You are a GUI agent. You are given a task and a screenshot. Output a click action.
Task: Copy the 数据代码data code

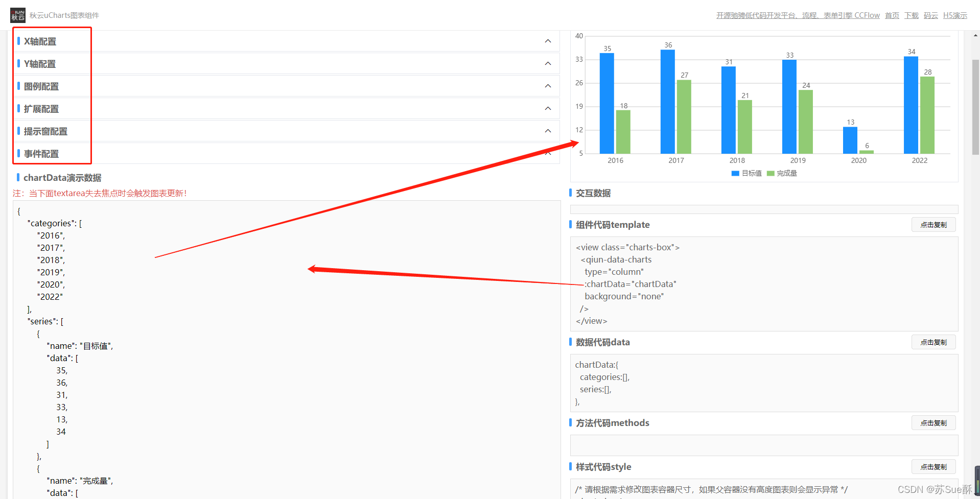(x=934, y=342)
